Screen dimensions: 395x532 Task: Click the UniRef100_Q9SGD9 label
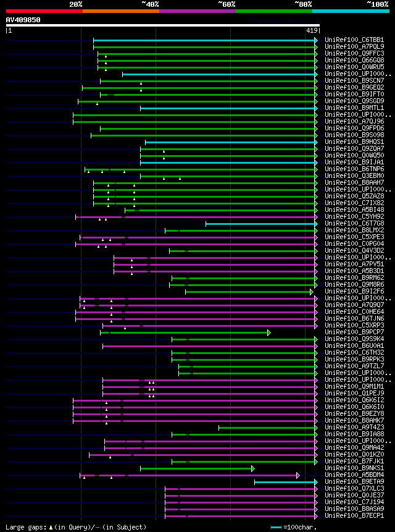[x=354, y=101]
